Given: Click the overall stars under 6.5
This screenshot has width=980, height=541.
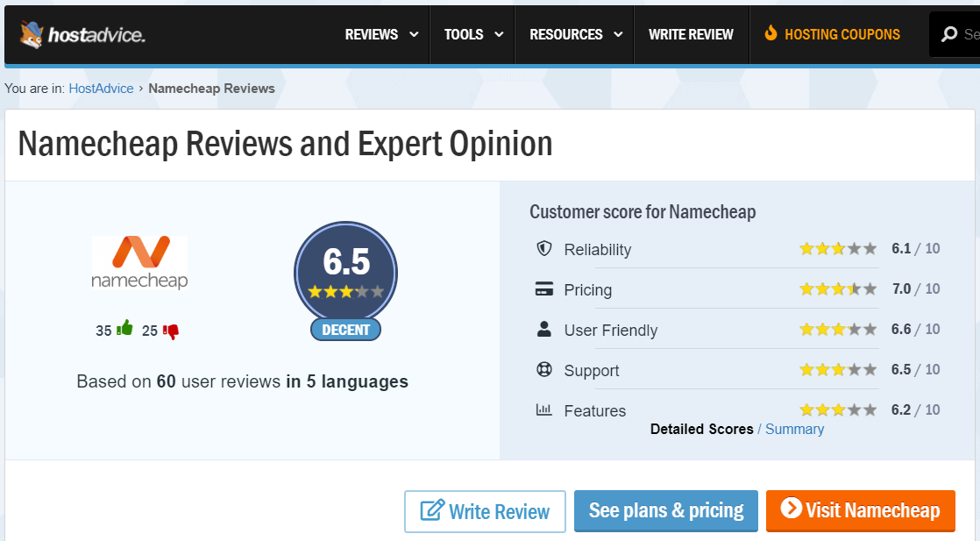Looking at the screenshot, I should pos(345,291).
